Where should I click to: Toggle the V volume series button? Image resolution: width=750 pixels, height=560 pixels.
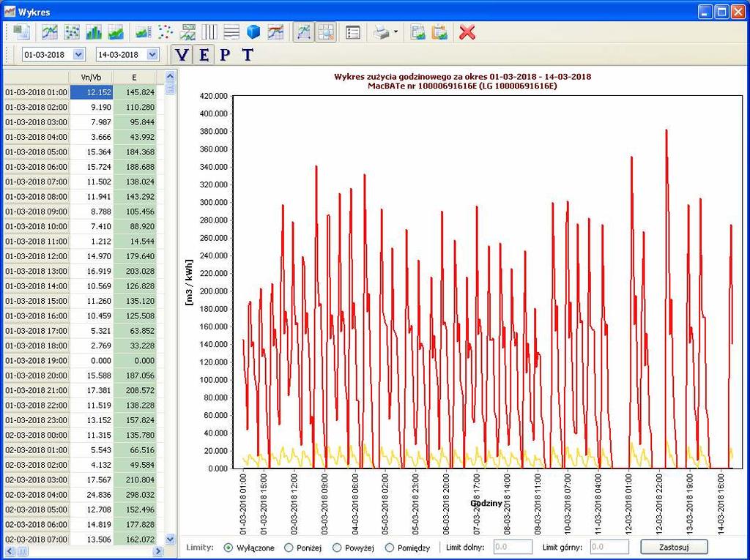click(182, 55)
